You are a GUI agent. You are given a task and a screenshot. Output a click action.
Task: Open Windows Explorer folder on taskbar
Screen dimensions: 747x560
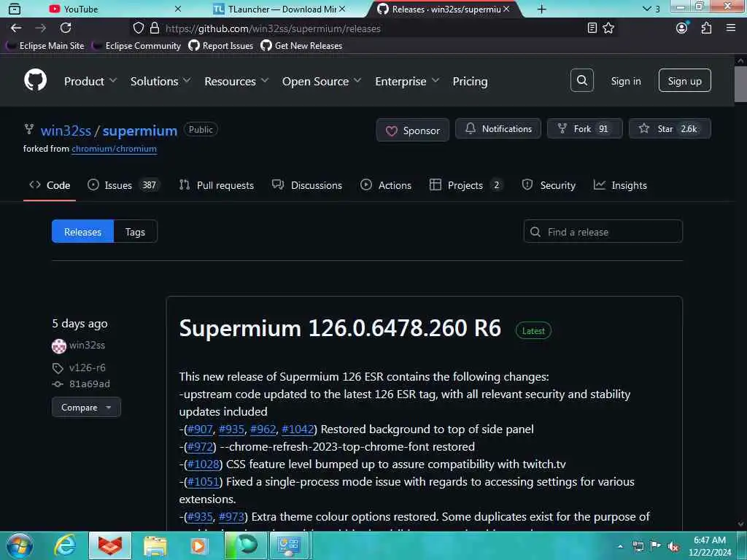(155, 545)
